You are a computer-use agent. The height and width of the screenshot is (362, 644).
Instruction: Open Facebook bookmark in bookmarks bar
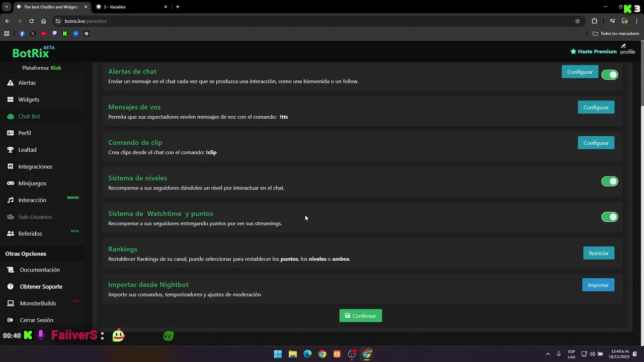tap(22, 34)
